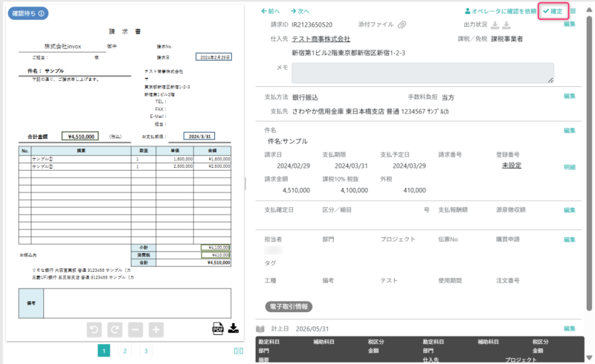Click highlighted date 2024年2月29日 on invoice
The height and width of the screenshot is (364, 595).
pyautogui.click(x=213, y=57)
